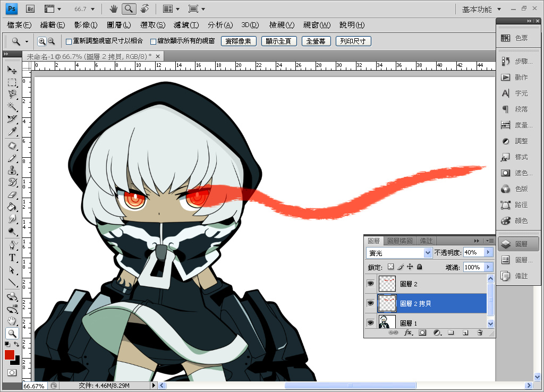
Task: Click the 全螢幕 button
Action: coord(316,41)
